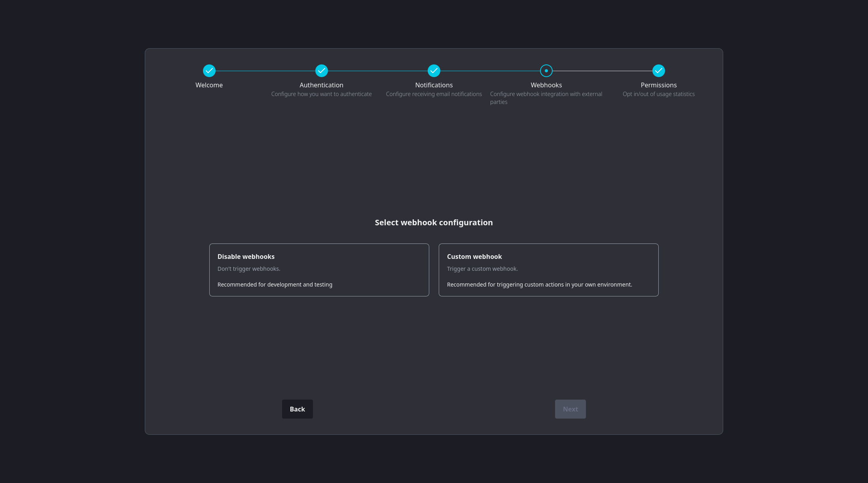Choose the Disable webhooks option card
The image size is (868, 483).
click(319, 270)
